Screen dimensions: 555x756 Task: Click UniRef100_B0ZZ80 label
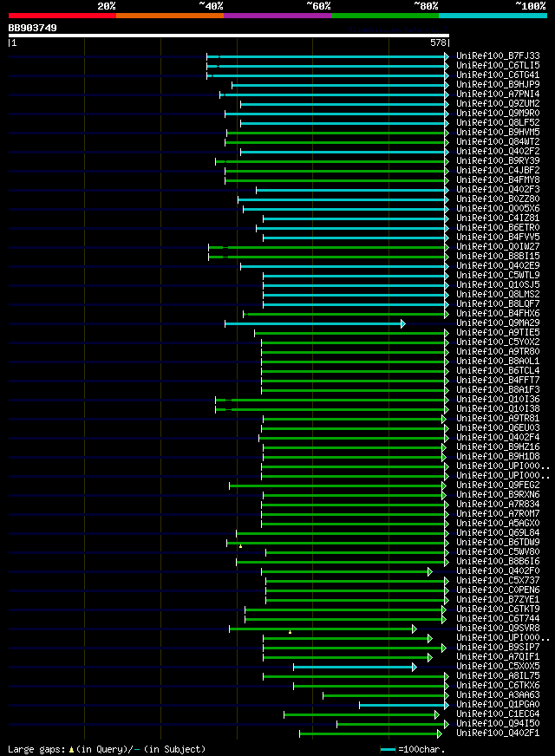click(498, 199)
